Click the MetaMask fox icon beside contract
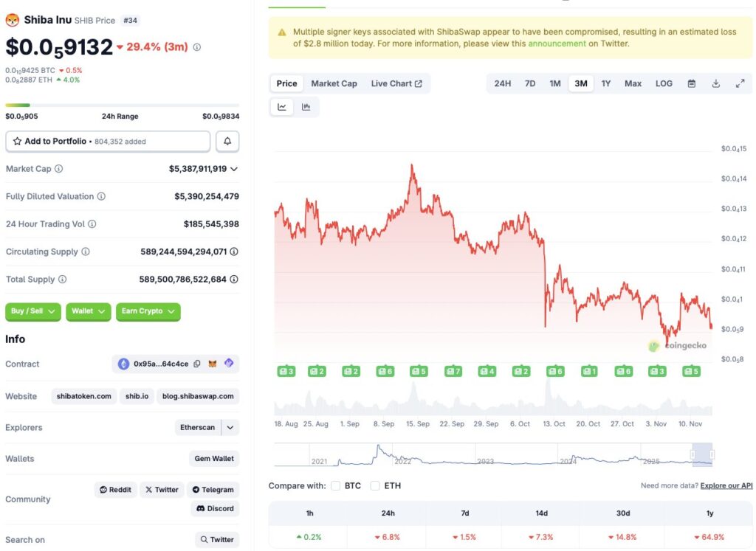756x551 pixels. (212, 364)
